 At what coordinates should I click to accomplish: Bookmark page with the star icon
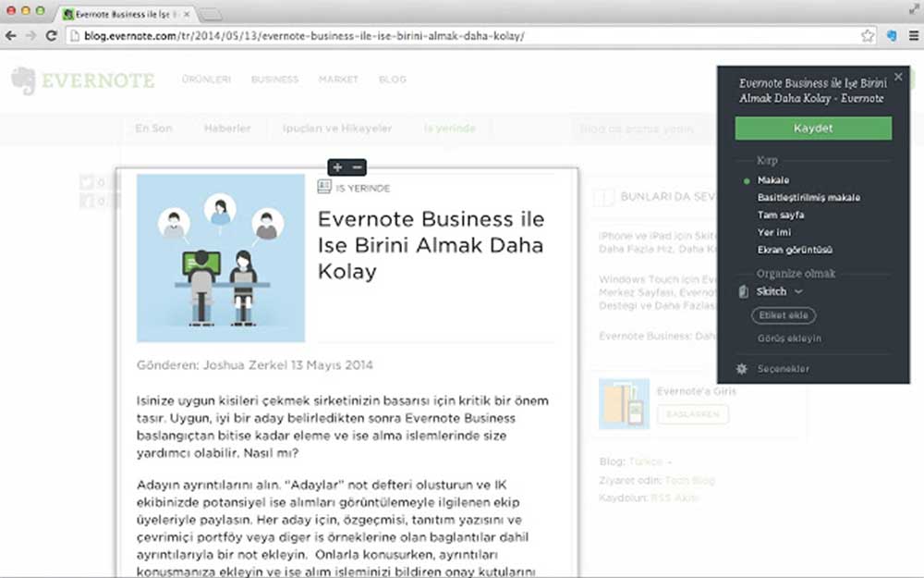tap(867, 36)
